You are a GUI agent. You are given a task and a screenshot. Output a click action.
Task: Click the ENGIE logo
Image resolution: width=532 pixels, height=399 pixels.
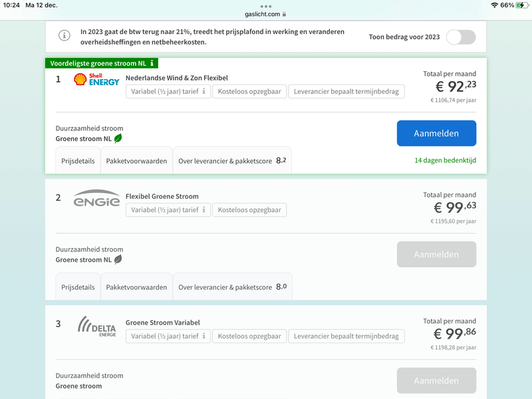(96, 199)
